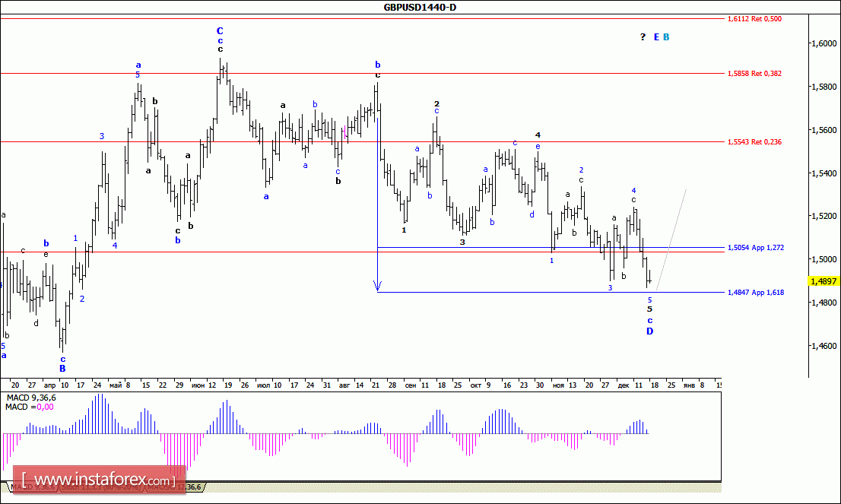Image resolution: width=841 pixels, height=504 pixels.
Task: Click the 1,5200 price axis value
Action: pyautogui.click(x=824, y=216)
